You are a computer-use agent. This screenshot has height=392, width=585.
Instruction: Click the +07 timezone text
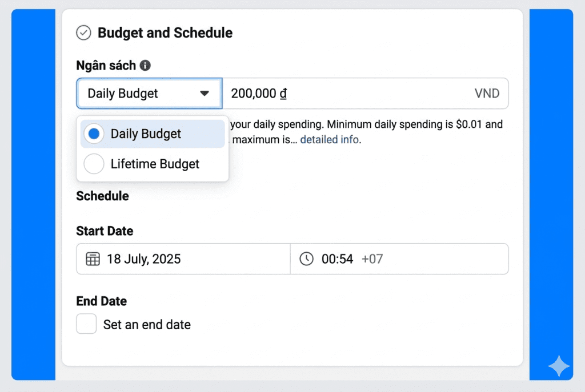[x=372, y=259]
